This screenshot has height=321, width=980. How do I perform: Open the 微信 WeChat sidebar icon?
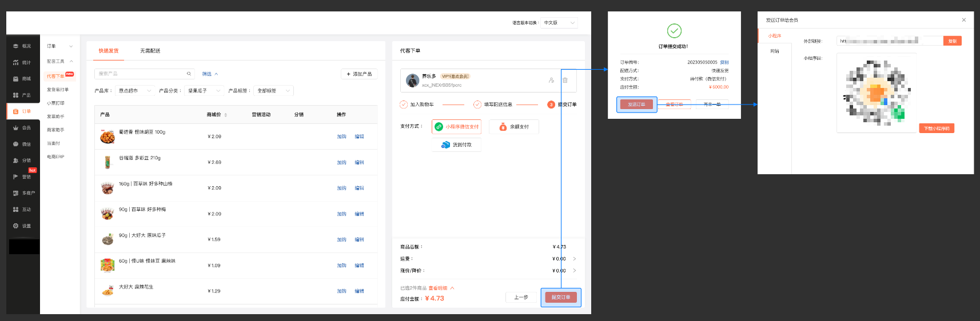tap(16, 144)
